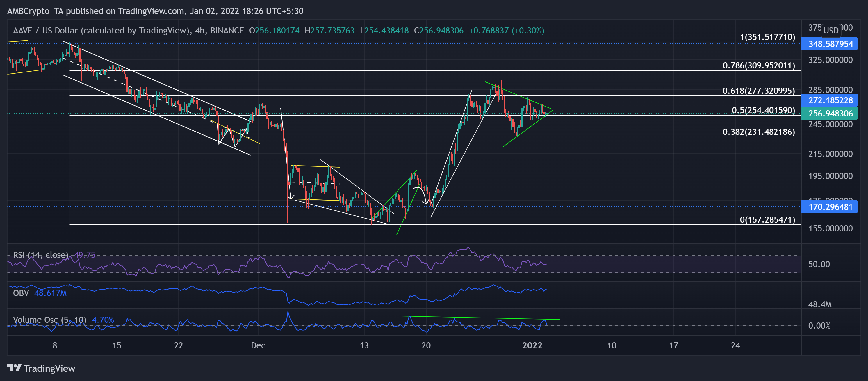Viewport: 868px width, 381px height.
Task: Select the OBV indicator label
Action: 21,293
